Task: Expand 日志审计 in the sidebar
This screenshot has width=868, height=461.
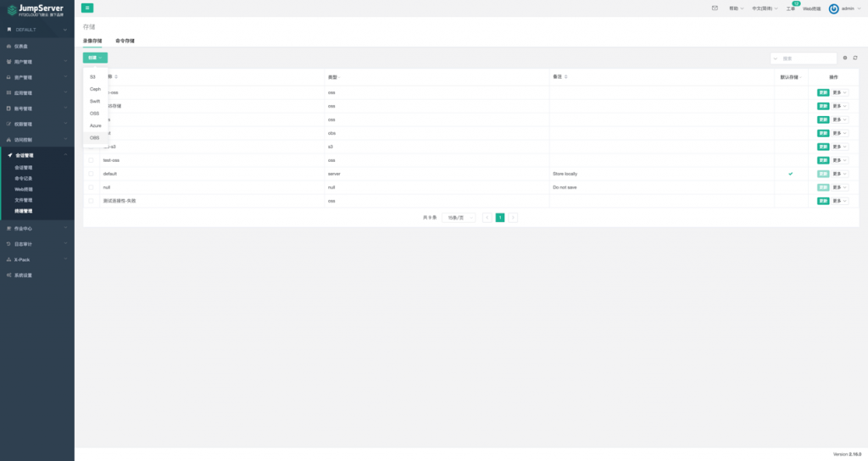Action: 37,243
